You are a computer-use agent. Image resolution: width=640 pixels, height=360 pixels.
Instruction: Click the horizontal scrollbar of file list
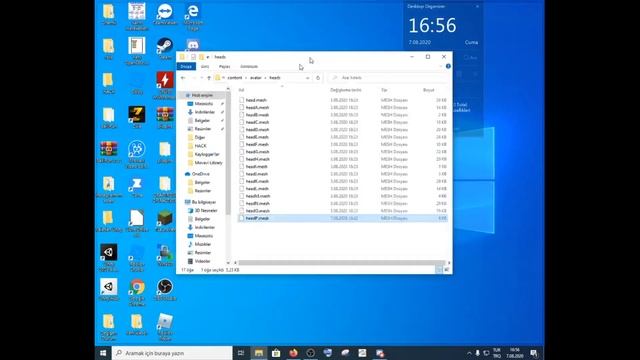(x=342, y=263)
